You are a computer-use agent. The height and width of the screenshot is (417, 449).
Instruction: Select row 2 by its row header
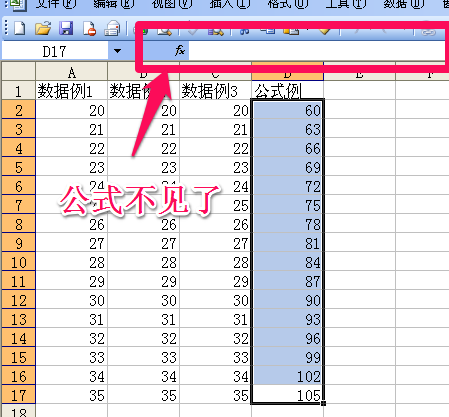coord(18,110)
